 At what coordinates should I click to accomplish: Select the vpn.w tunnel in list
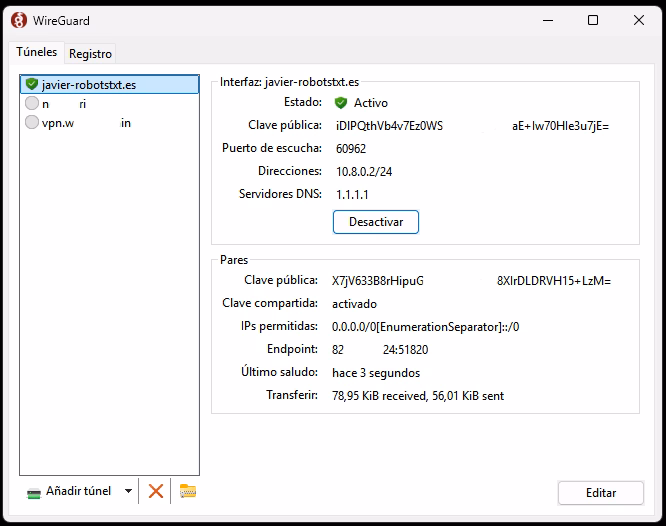pyautogui.click(x=110, y=123)
